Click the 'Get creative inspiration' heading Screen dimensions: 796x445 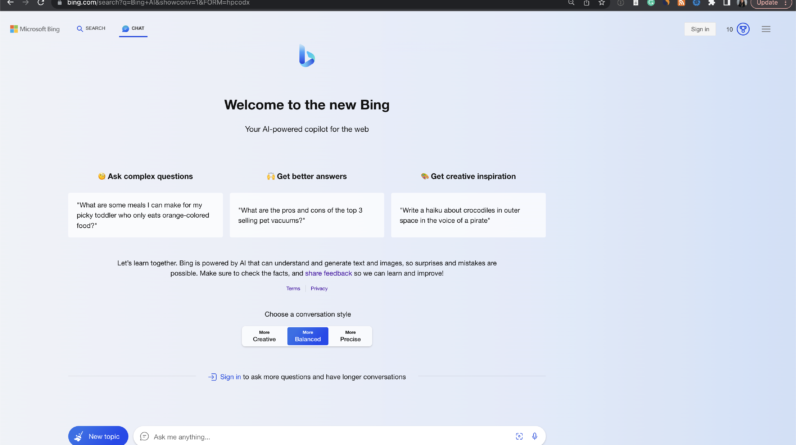pyautogui.click(x=468, y=176)
